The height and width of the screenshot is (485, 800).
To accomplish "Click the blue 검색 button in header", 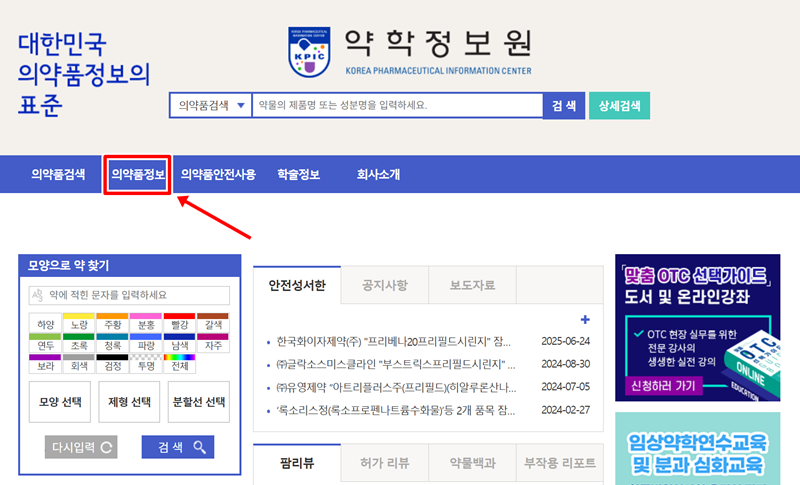I will [564, 106].
